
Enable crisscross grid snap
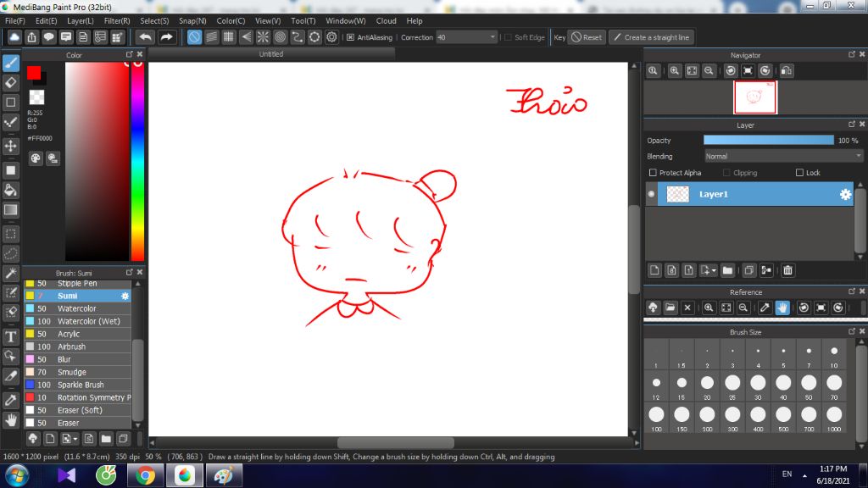[x=229, y=37]
